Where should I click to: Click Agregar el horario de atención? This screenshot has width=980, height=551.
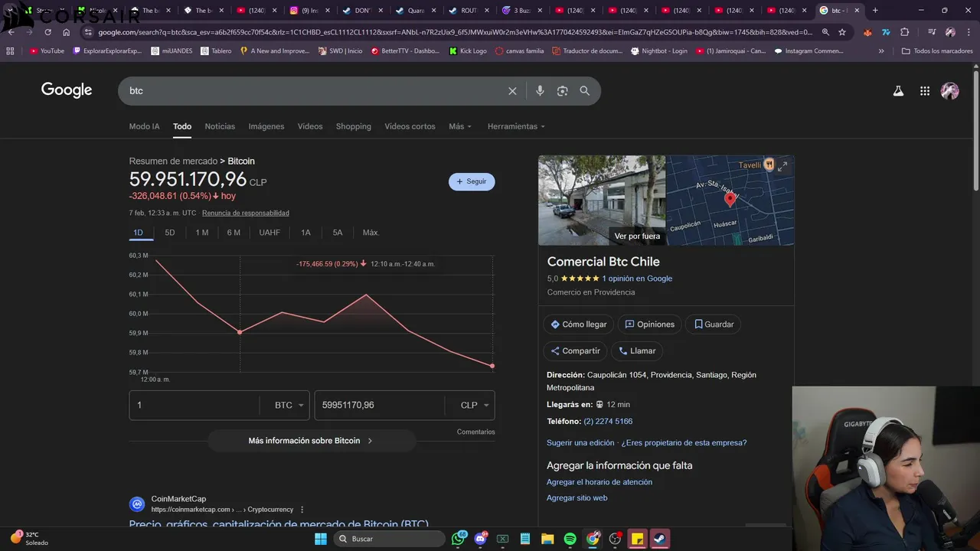(599, 482)
